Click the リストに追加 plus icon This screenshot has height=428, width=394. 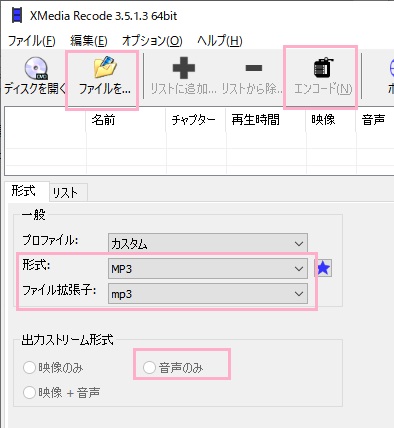pyautogui.click(x=184, y=68)
